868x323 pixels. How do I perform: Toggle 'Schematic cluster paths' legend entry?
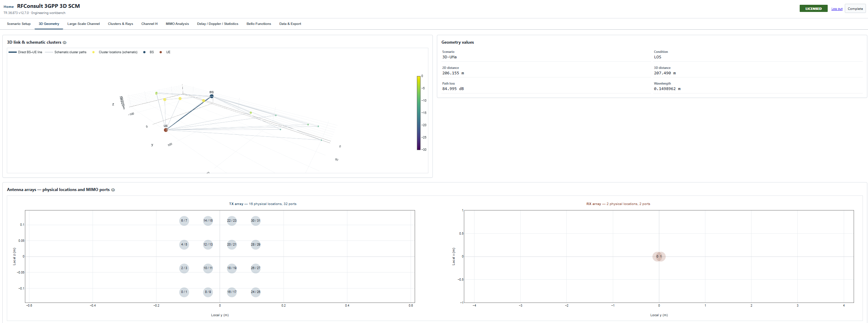[66, 52]
